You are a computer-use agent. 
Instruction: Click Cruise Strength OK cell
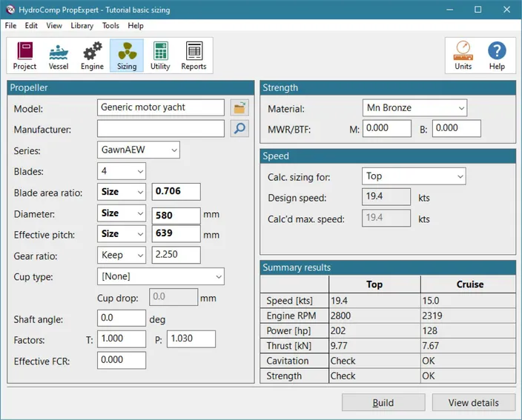coord(469,376)
